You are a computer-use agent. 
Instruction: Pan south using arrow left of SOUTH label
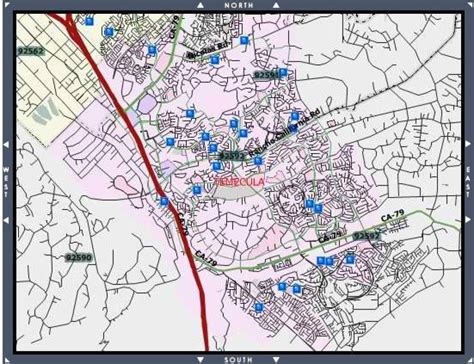[200, 360]
